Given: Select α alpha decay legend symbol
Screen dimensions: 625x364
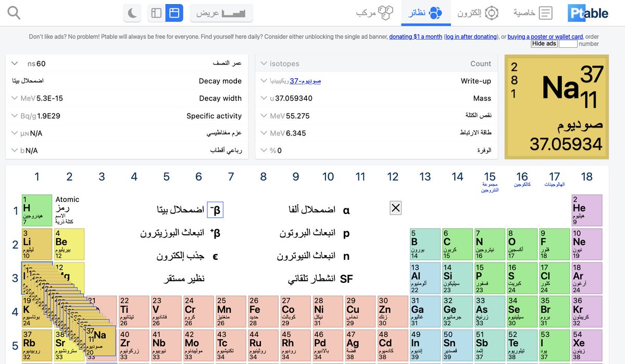Looking at the screenshot, I should click(x=346, y=210).
